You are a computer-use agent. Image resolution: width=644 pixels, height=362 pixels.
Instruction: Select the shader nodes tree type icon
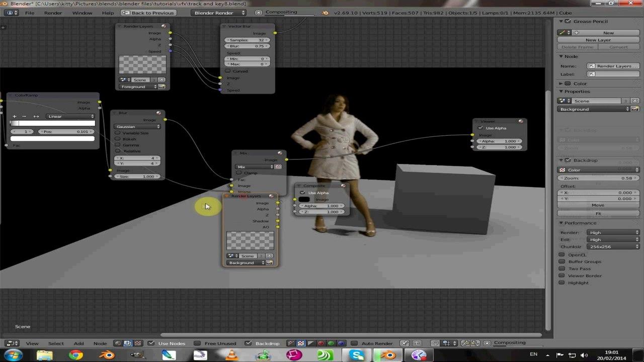pos(118,343)
